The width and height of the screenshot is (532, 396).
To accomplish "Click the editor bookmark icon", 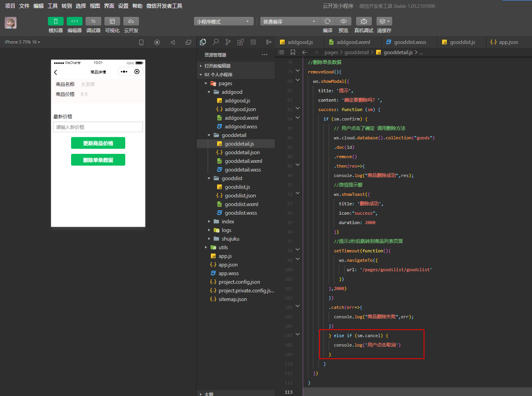I will [293, 52].
